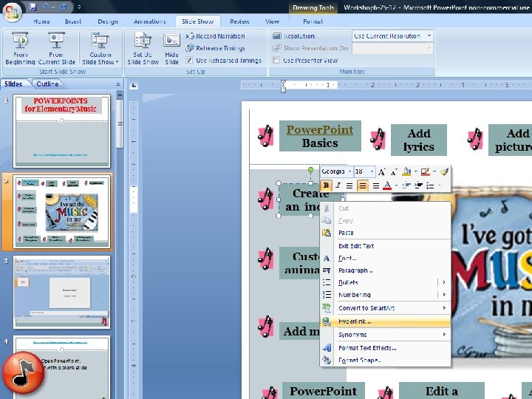The width and height of the screenshot is (532, 399).
Task: Start slide show From Current Slide
Action: [56, 48]
